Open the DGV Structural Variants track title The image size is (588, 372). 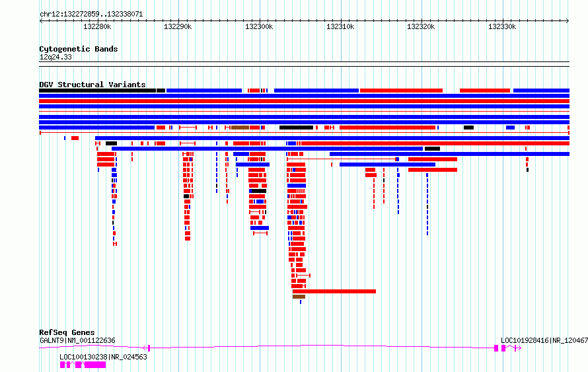(92, 85)
